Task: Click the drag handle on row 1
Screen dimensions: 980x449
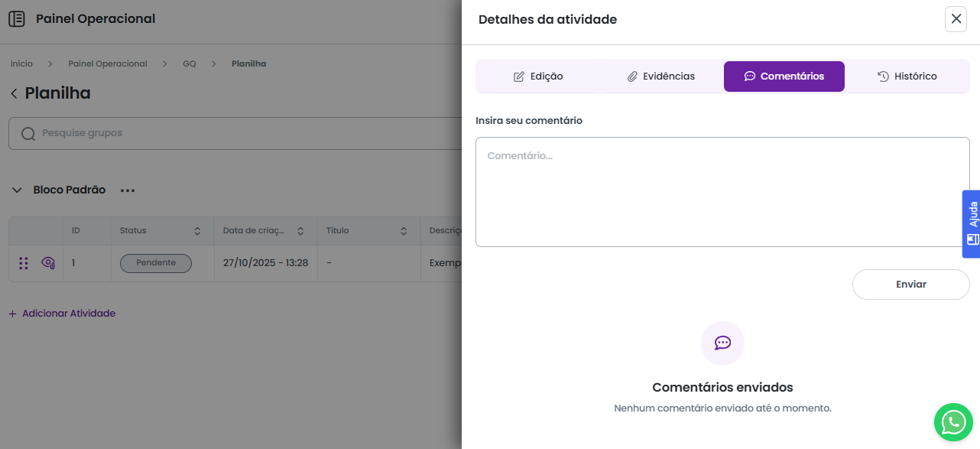Action: [24, 263]
